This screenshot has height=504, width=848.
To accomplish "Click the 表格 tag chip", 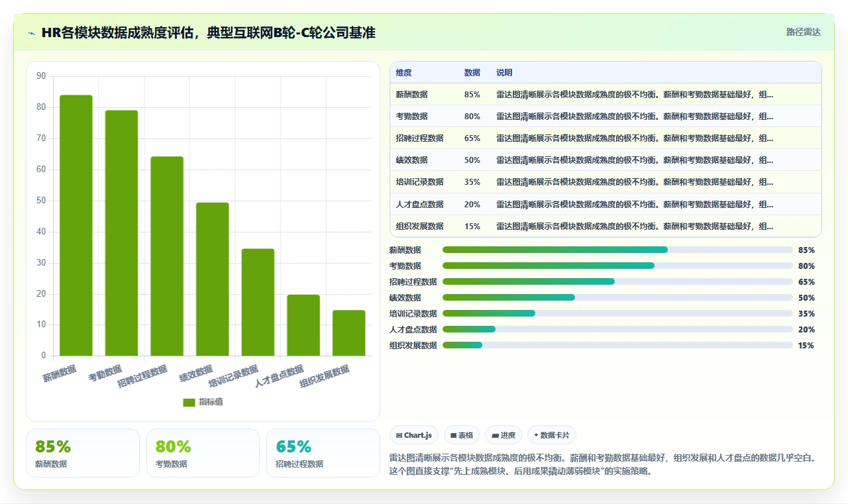I will coord(462,435).
